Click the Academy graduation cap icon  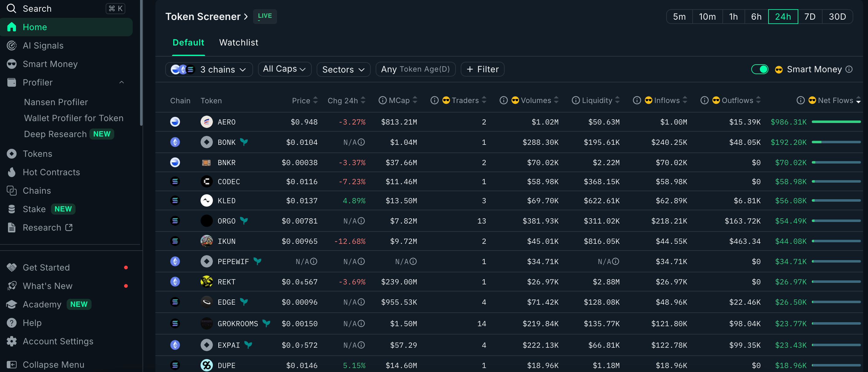(12, 304)
